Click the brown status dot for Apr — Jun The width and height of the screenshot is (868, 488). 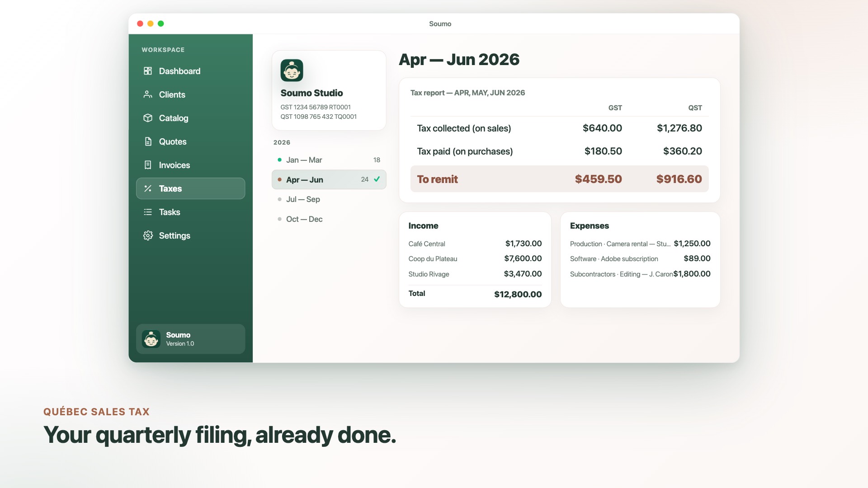point(279,179)
